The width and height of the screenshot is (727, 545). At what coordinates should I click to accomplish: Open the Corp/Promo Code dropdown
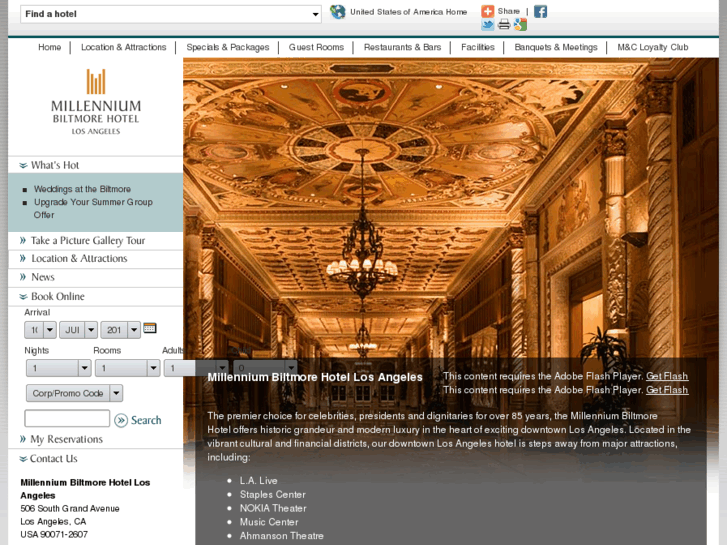tap(74, 393)
